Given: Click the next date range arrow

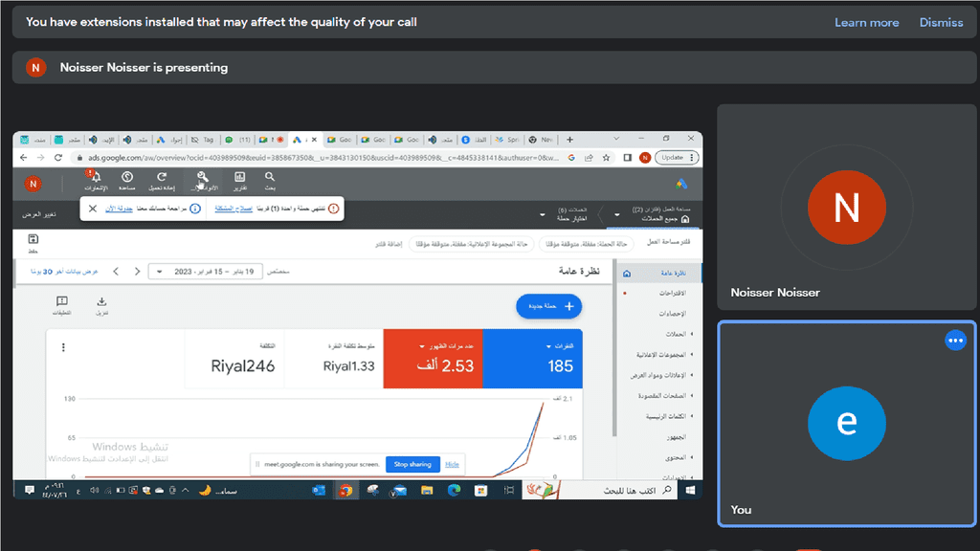Looking at the screenshot, I should pyautogui.click(x=138, y=272).
